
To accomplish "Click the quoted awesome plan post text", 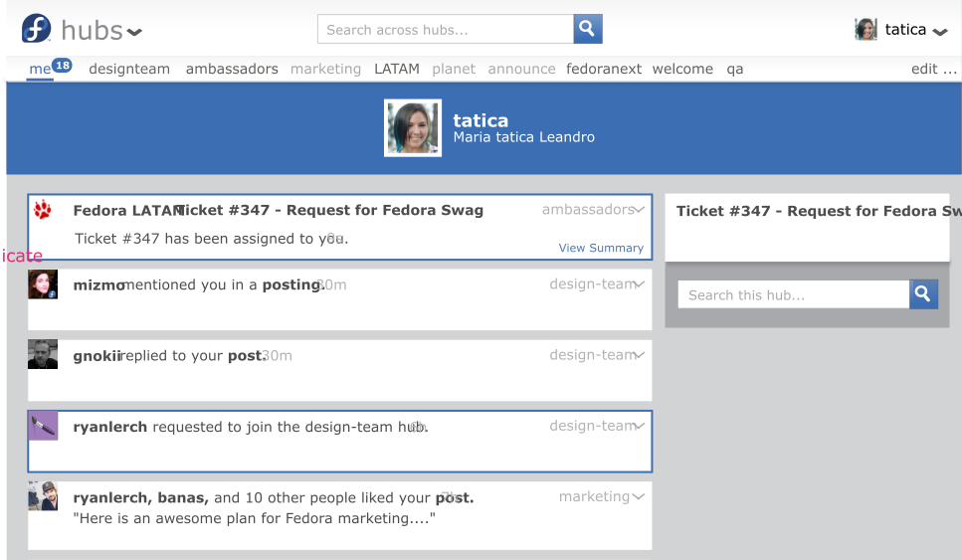I will tap(254, 519).
